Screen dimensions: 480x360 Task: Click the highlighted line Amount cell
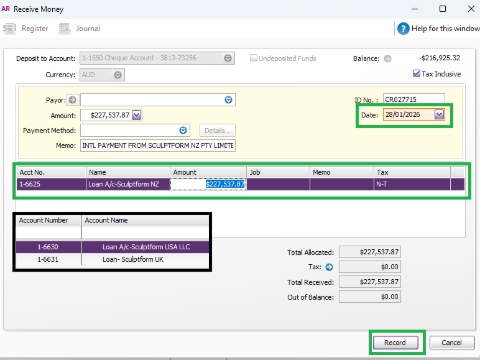click(208, 184)
